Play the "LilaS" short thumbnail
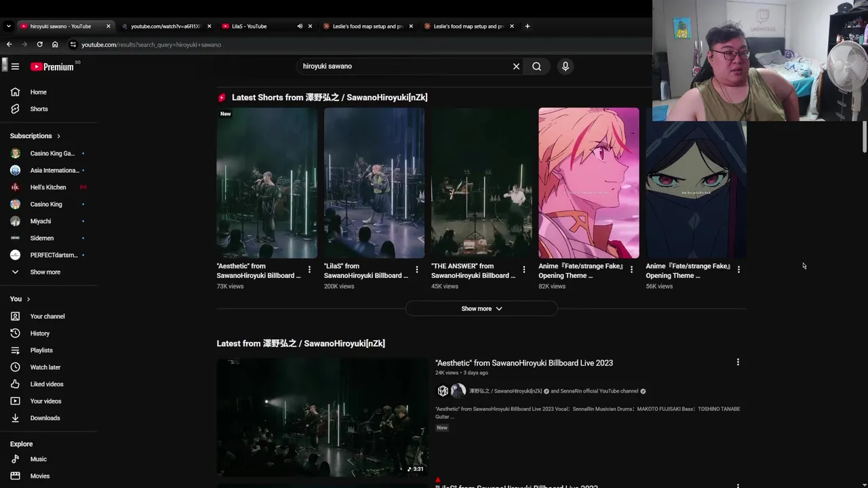 [x=374, y=183]
